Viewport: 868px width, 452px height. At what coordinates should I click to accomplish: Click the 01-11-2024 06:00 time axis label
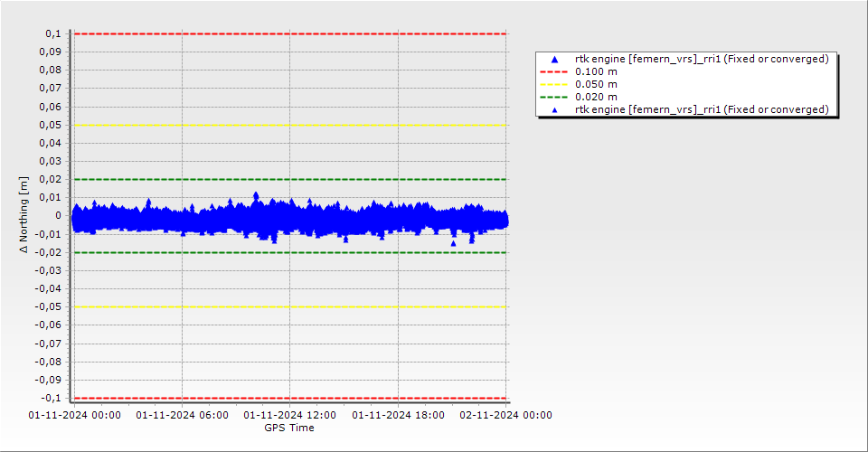point(182,416)
